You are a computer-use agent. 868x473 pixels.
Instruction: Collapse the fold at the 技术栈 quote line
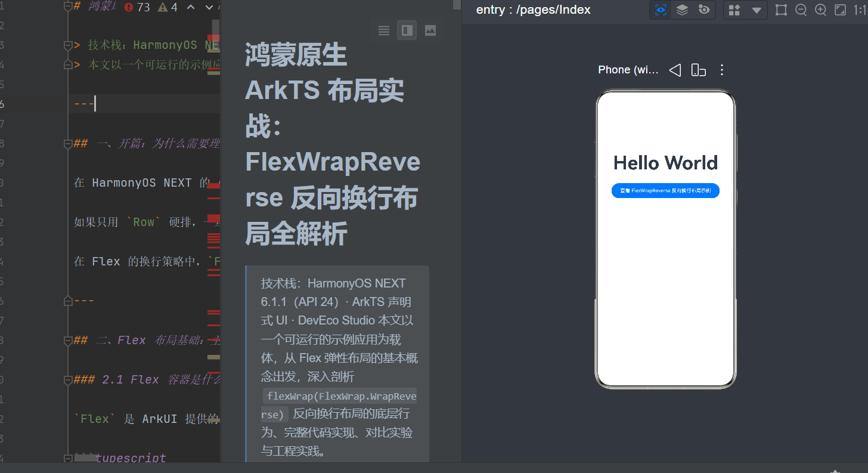click(x=68, y=45)
